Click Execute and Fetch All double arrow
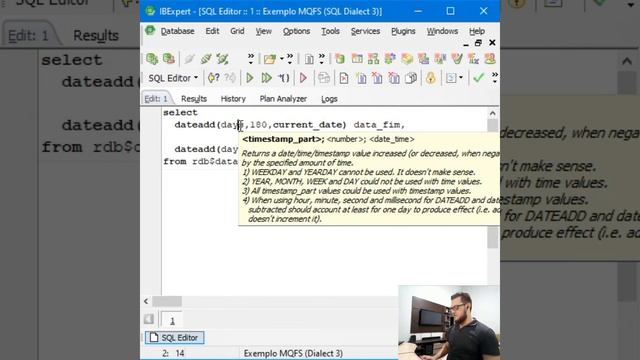The image size is (640, 360). (266, 78)
